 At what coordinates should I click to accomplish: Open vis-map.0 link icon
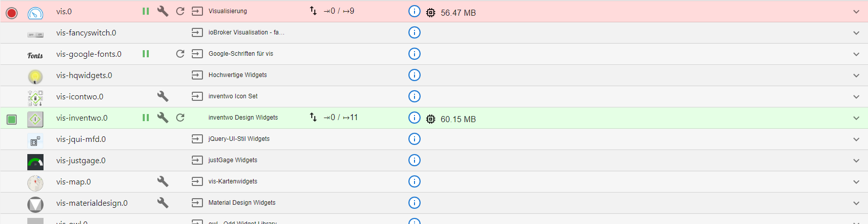(x=197, y=181)
